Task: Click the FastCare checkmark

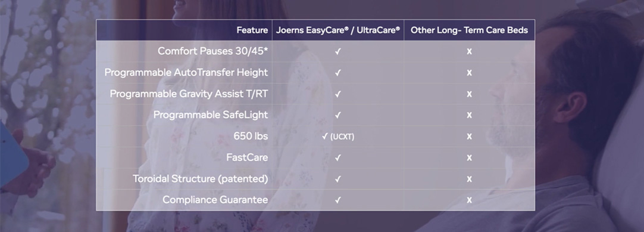Action: (337, 157)
